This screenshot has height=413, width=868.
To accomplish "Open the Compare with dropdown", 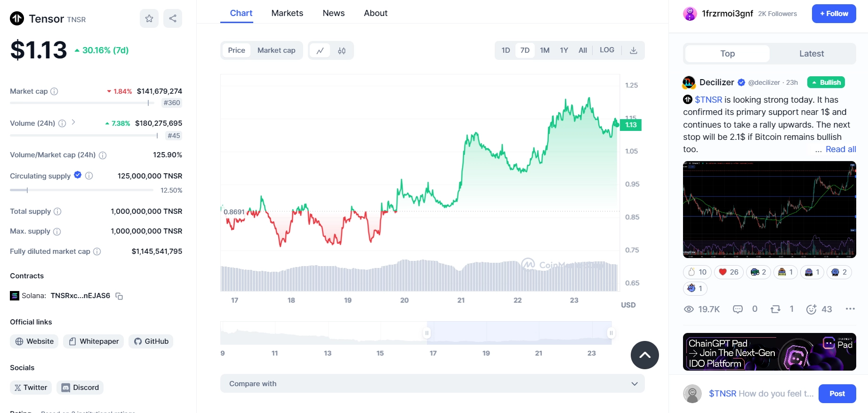I will [432, 384].
